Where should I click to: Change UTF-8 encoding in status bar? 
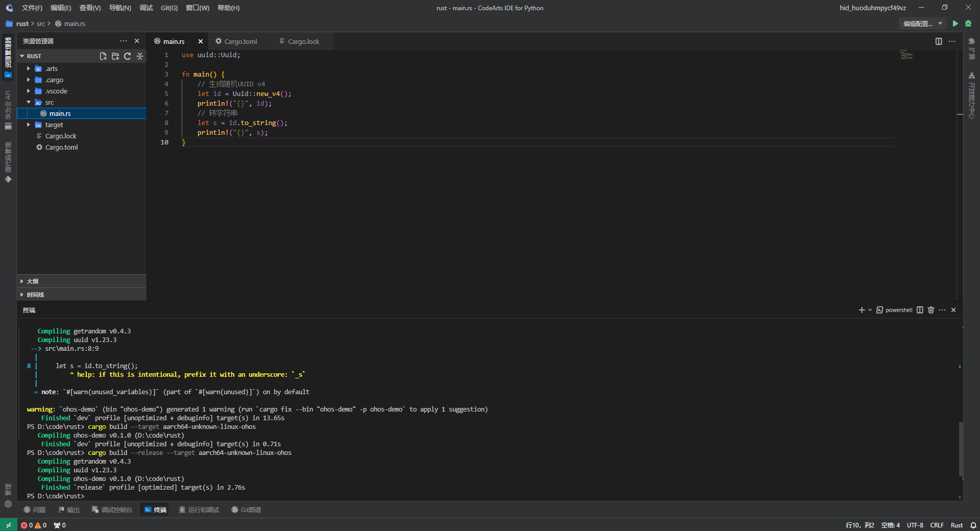pos(915,525)
